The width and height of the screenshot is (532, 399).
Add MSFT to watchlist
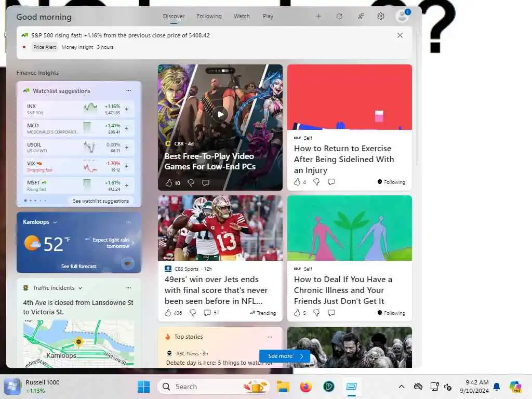(x=127, y=185)
